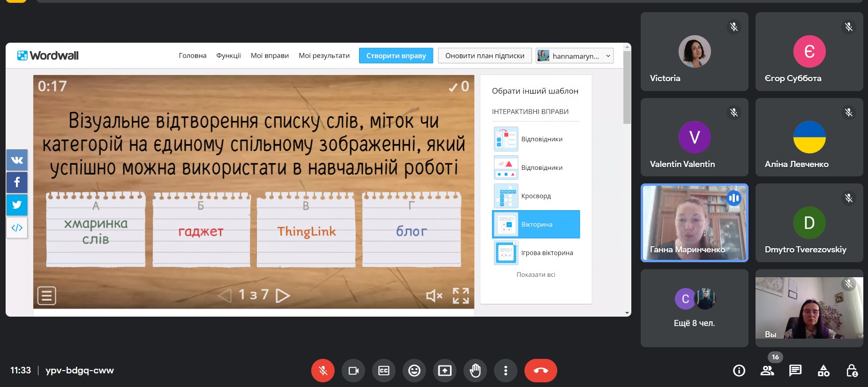Viewport: 868px width, 387px height.
Task: Click the meeting code ypv-bdgq-cww
Action: pos(80,371)
